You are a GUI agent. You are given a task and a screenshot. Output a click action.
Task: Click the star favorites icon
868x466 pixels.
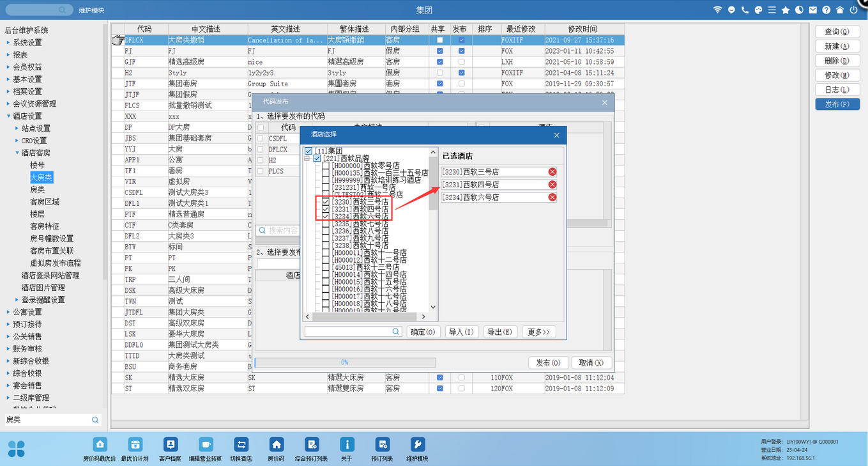tap(786, 10)
